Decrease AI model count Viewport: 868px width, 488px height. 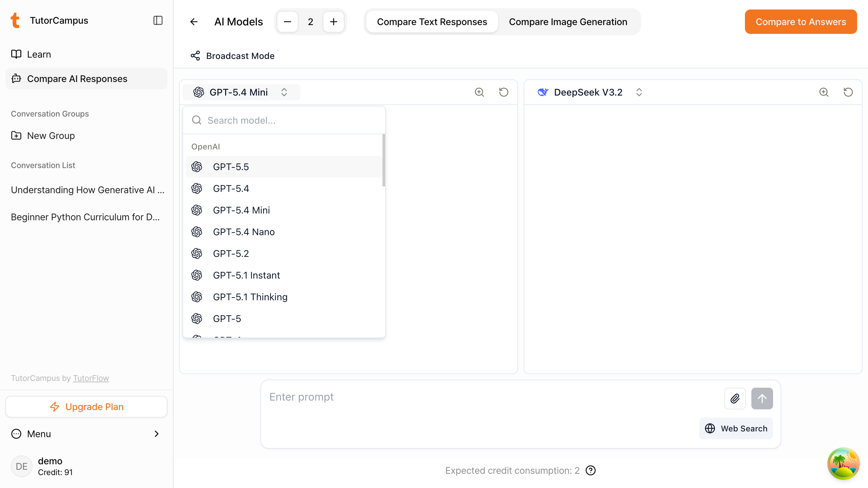point(288,22)
